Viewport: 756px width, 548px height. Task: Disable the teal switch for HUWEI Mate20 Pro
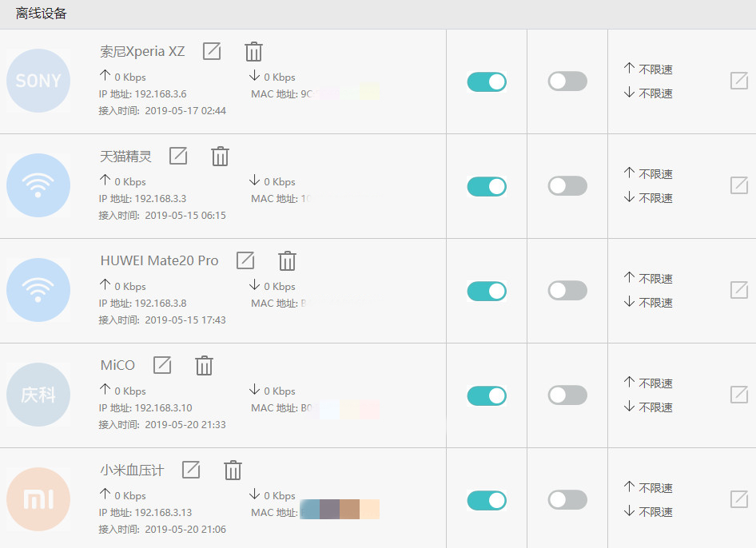(487, 291)
